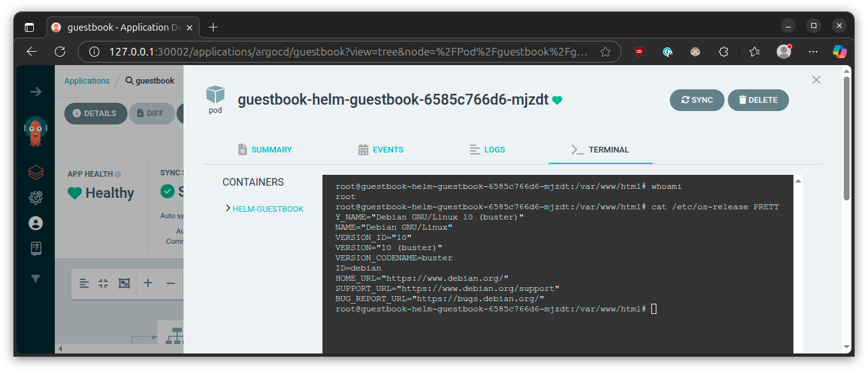
Task: Click the BUG_REPORT_URL terminal line
Action: 440,299
